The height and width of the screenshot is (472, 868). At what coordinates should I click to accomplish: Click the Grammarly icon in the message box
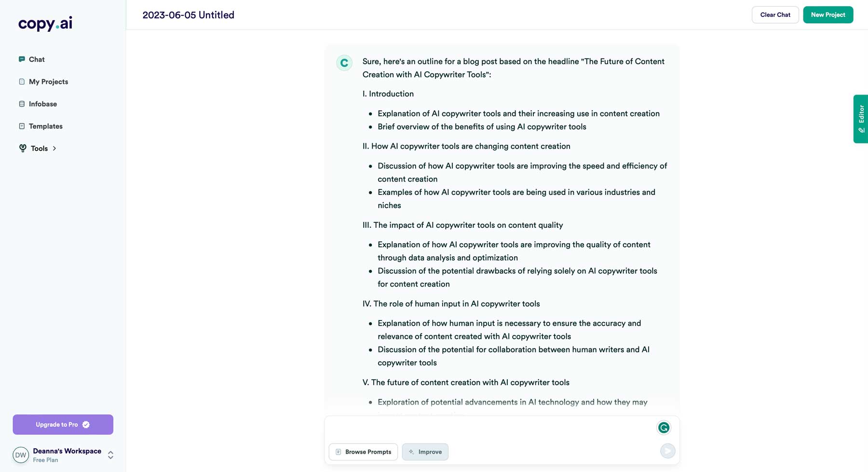click(664, 428)
